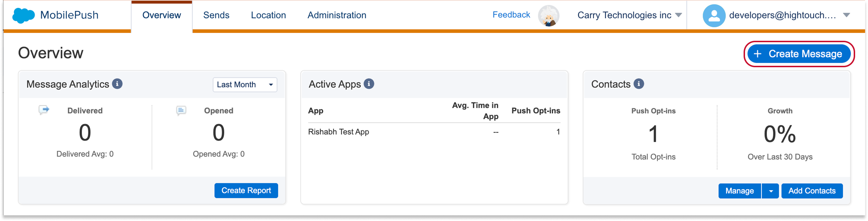Click the Create Message button
The width and height of the screenshot is (868, 221).
pyautogui.click(x=799, y=54)
